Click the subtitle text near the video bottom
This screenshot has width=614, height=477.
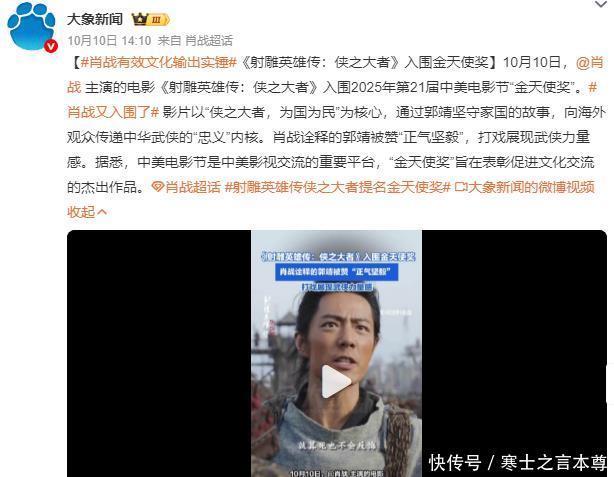336,446
